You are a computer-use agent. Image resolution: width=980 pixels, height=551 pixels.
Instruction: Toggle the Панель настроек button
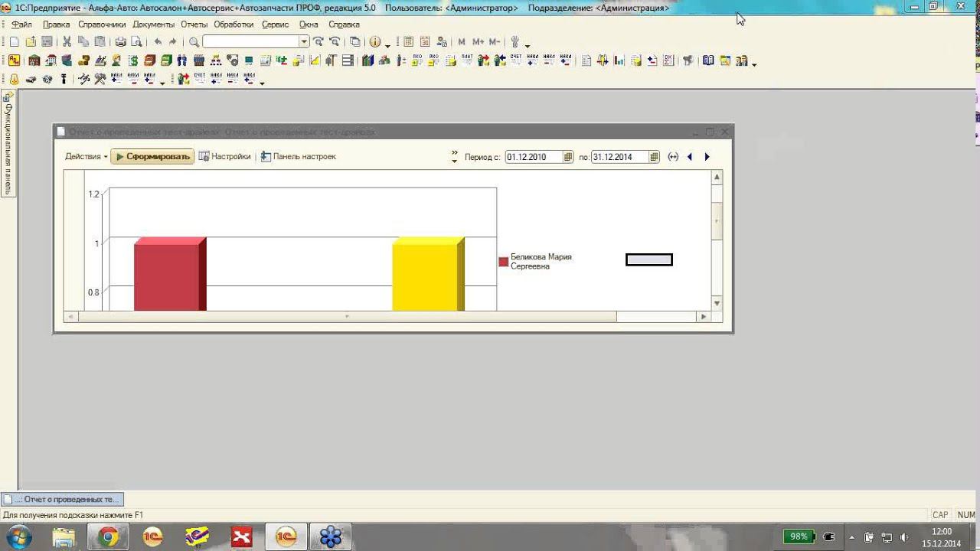[299, 157]
